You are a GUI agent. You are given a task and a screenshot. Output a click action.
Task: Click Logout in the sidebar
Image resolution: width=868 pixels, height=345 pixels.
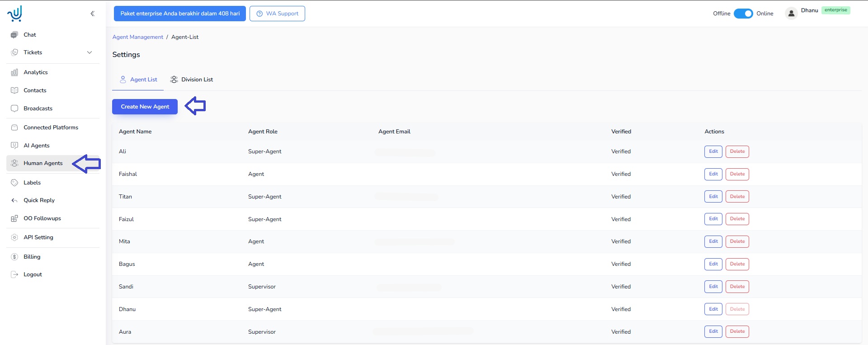click(x=33, y=274)
